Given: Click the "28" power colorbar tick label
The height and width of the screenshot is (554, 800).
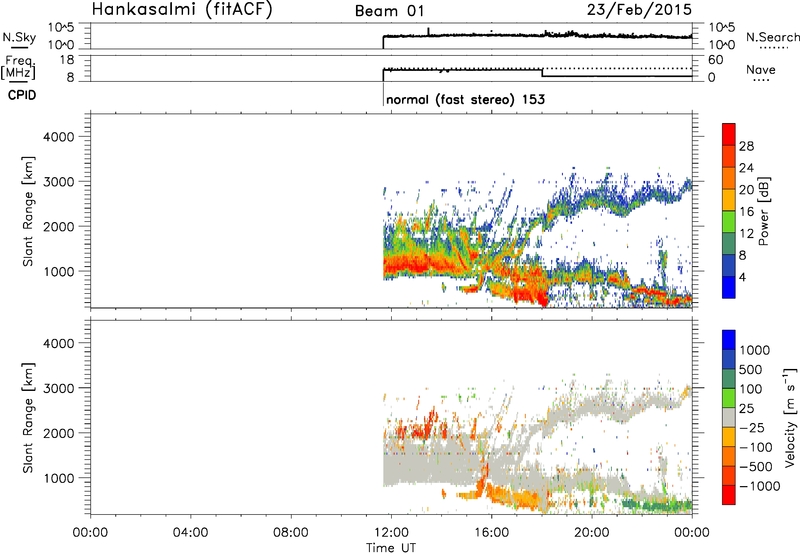Looking at the screenshot, I should (746, 146).
